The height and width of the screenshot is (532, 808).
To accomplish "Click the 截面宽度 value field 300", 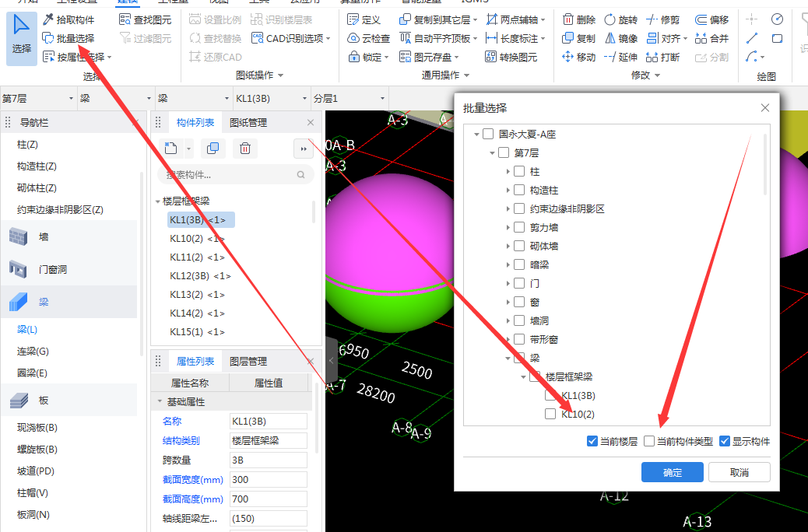I will click(x=269, y=479).
